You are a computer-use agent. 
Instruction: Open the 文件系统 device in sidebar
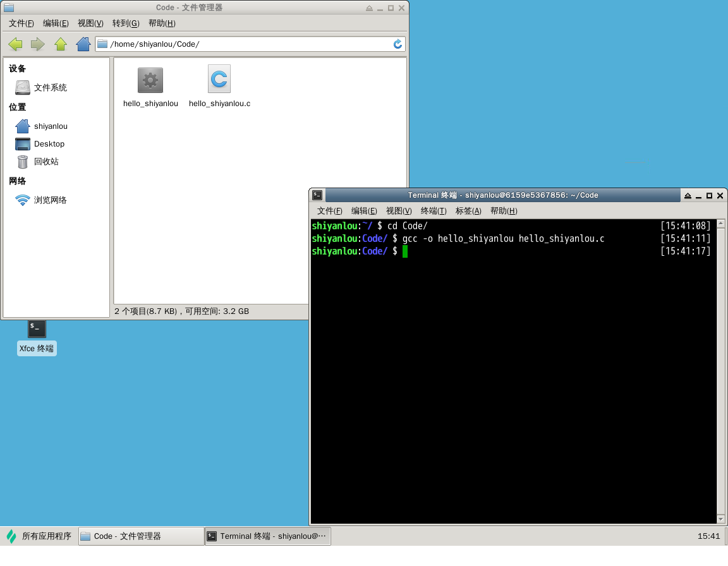pos(41,87)
